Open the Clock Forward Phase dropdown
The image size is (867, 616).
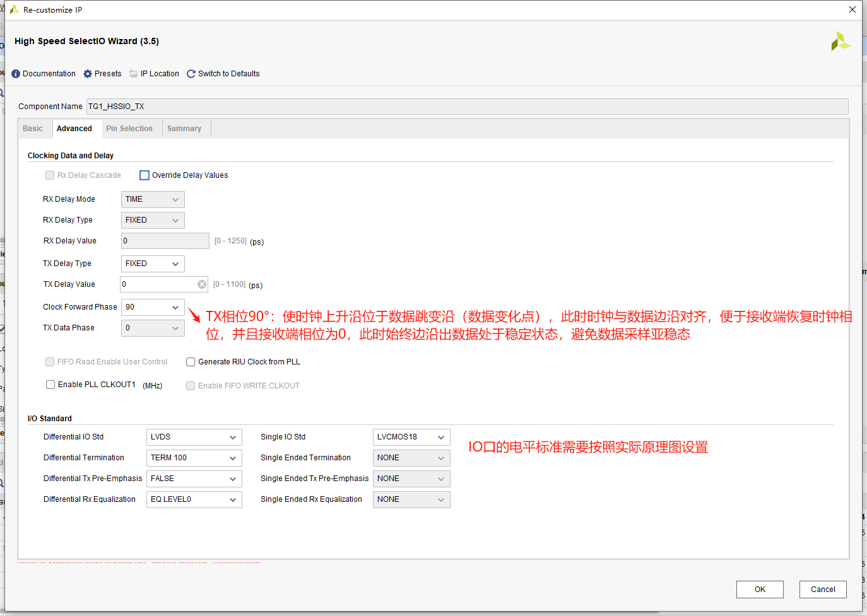click(153, 307)
